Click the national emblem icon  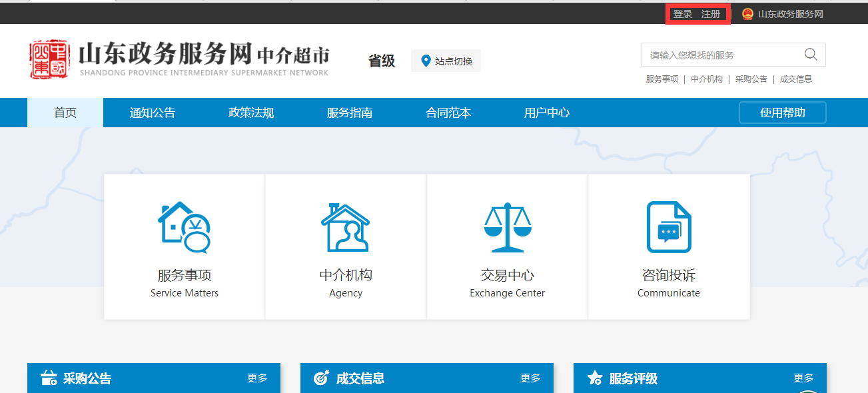click(x=747, y=14)
